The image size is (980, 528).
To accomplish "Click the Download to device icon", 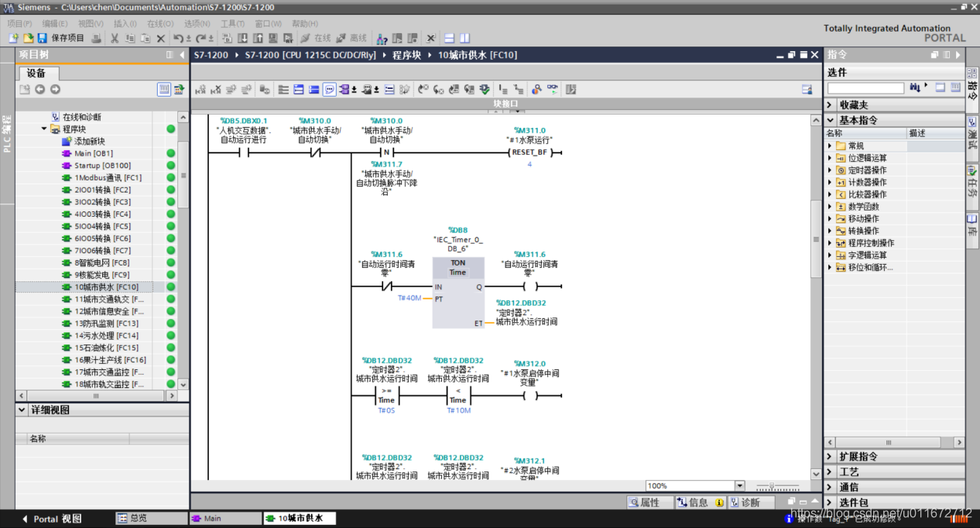I will 242,38.
